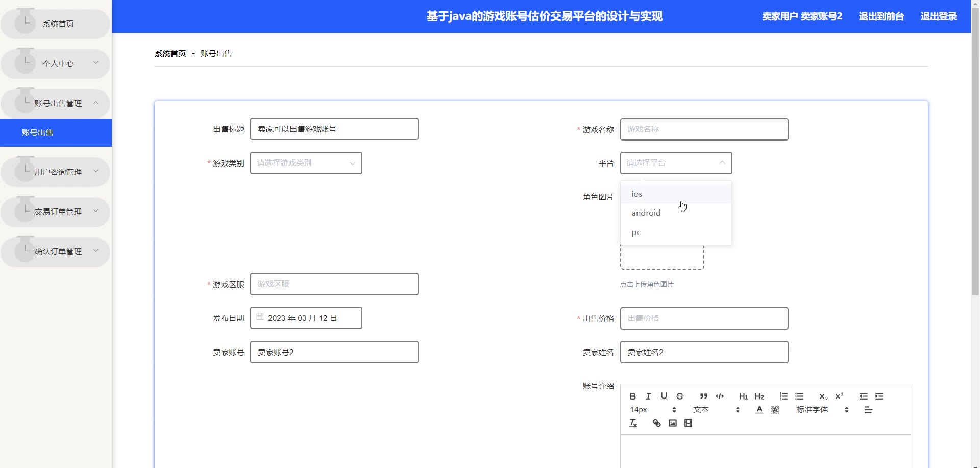This screenshot has width=980, height=468.
Task: Select ios from platform options
Action: (x=676, y=194)
